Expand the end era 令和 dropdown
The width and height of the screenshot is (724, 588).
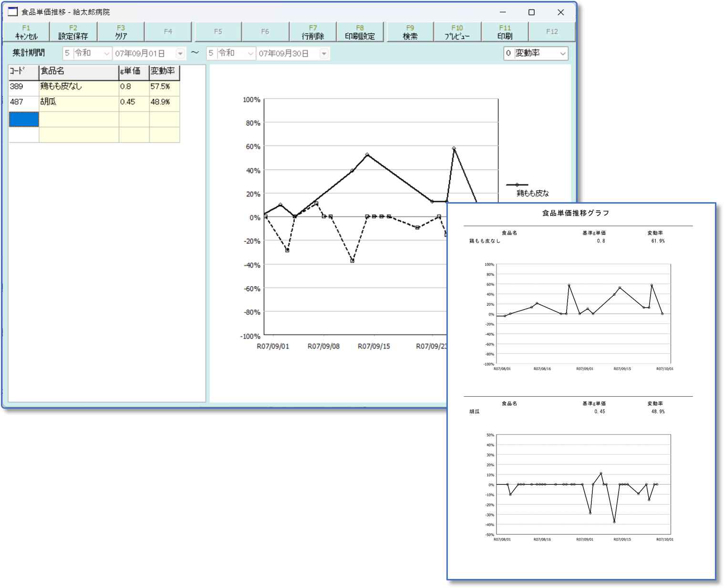(250, 53)
